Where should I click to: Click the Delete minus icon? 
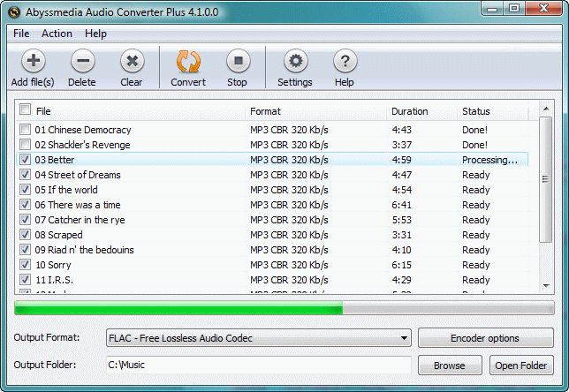coord(83,61)
